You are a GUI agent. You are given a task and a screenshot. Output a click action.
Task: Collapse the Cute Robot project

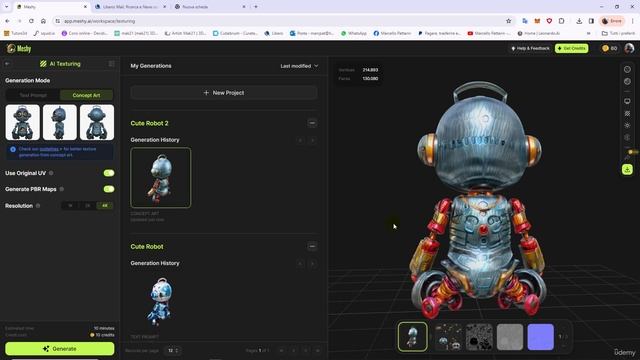pyautogui.click(x=312, y=246)
